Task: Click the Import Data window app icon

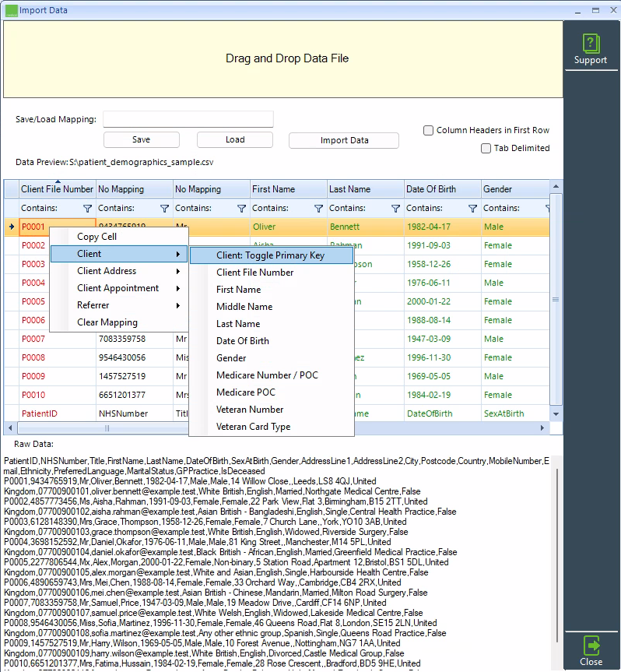Action: pyautogui.click(x=12, y=10)
